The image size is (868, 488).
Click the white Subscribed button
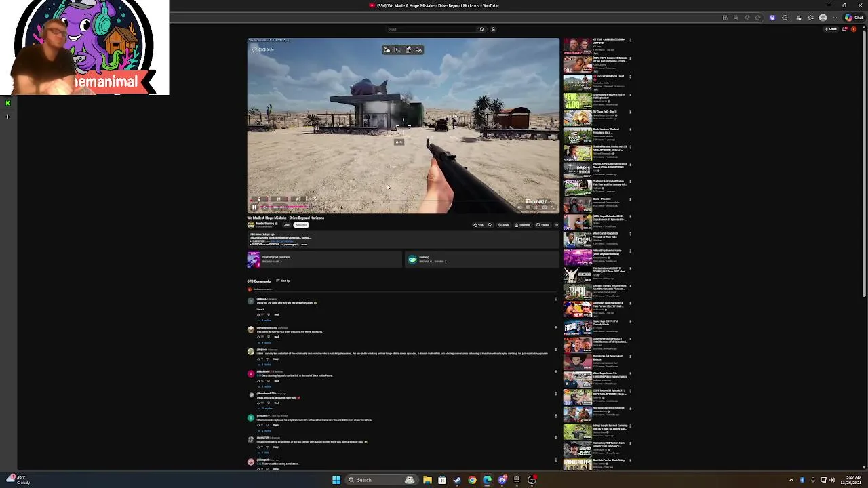(x=300, y=225)
